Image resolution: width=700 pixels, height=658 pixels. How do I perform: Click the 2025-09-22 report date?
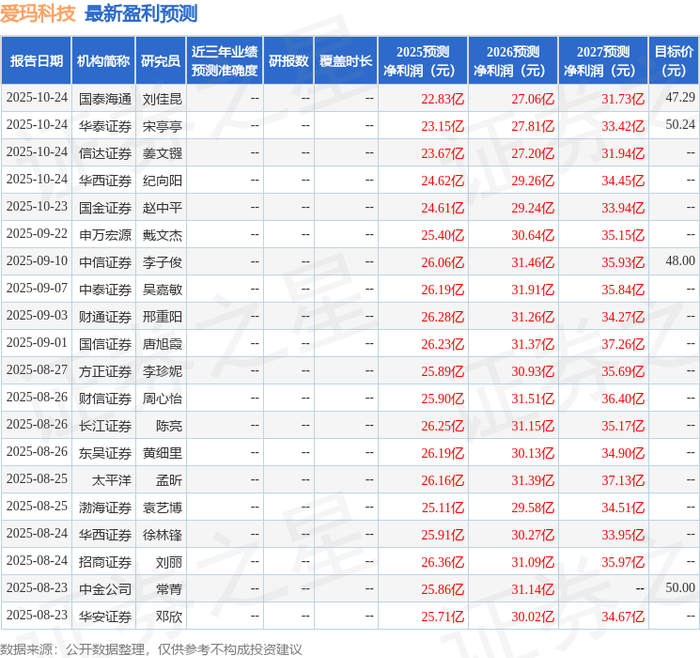point(37,234)
